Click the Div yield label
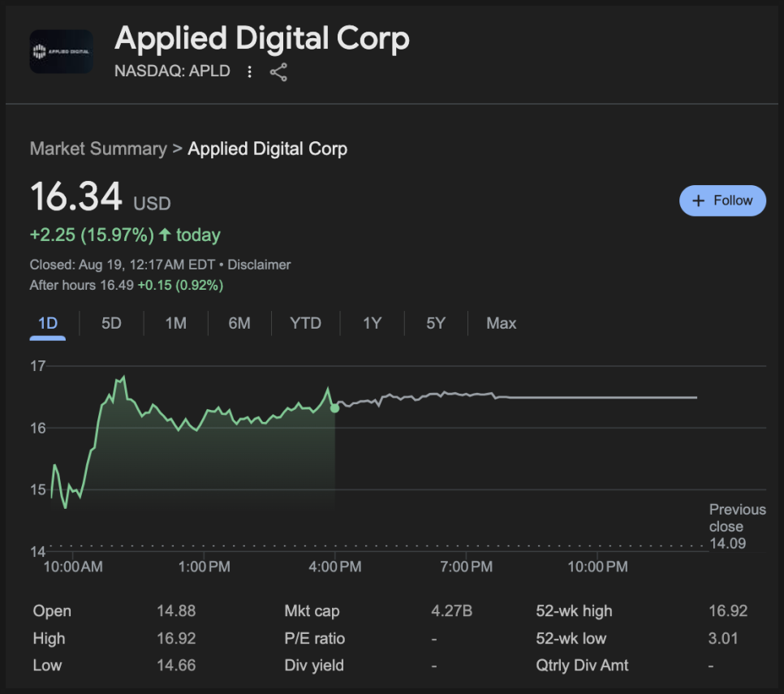 (314, 666)
